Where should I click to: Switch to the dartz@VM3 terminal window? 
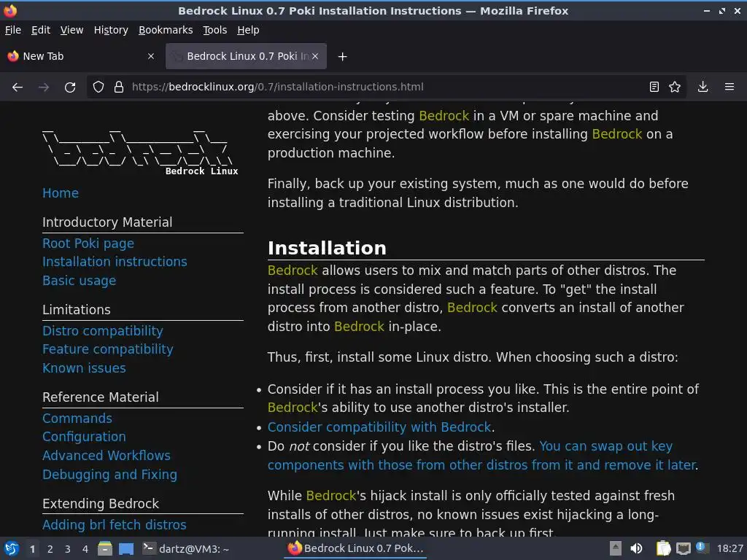187,548
